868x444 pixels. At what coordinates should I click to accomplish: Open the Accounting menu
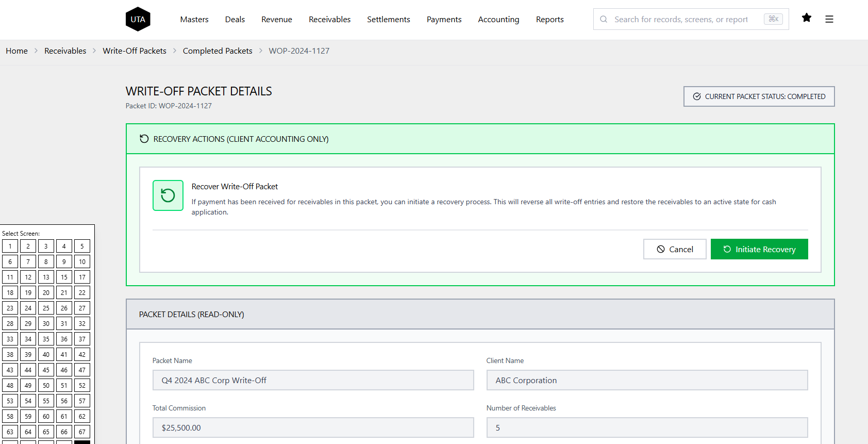pos(499,19)
